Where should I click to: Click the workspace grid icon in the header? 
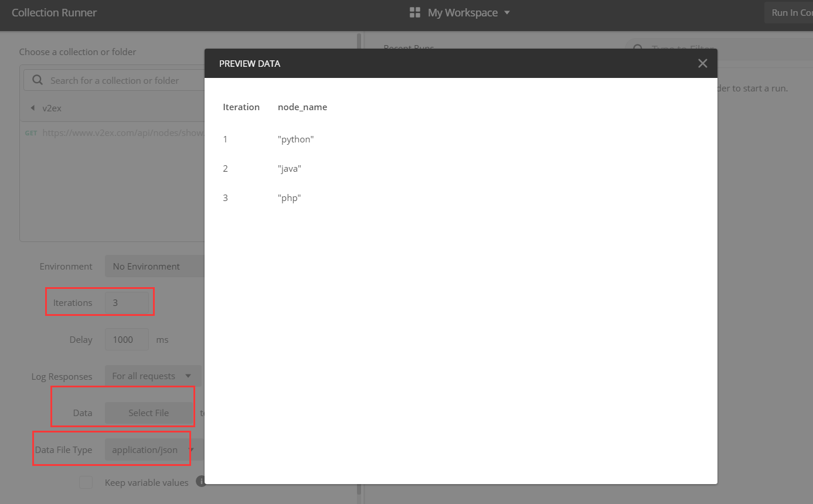(x=414, y=12)
